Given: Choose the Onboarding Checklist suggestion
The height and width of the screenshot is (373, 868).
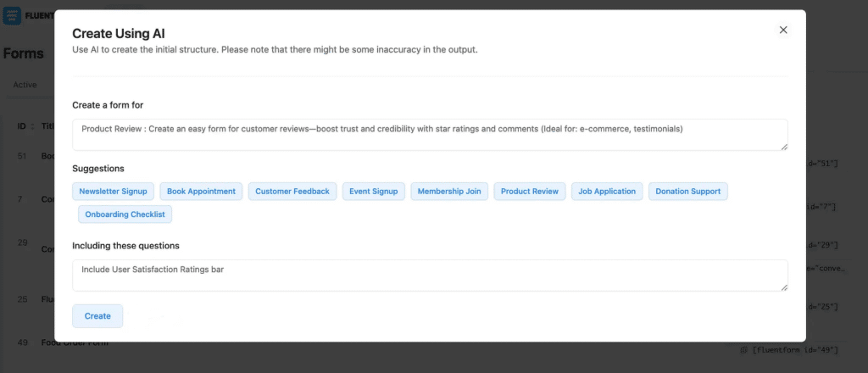Looking at the screenshot, I should [125, 214].
